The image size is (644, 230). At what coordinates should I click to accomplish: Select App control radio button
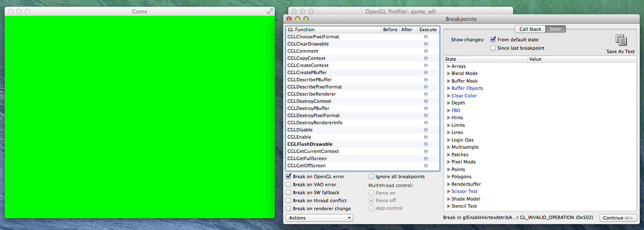(x=371, y=208)
